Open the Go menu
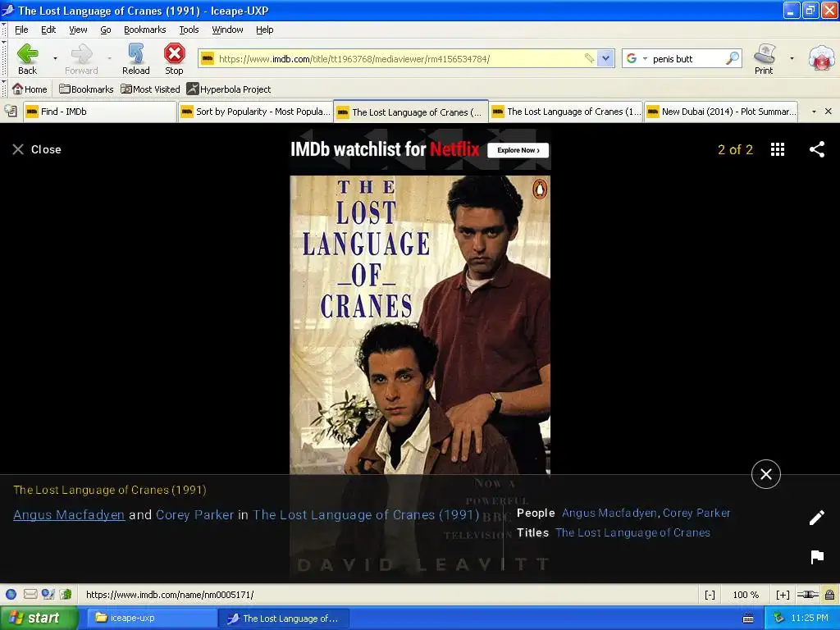 point(106,30)
